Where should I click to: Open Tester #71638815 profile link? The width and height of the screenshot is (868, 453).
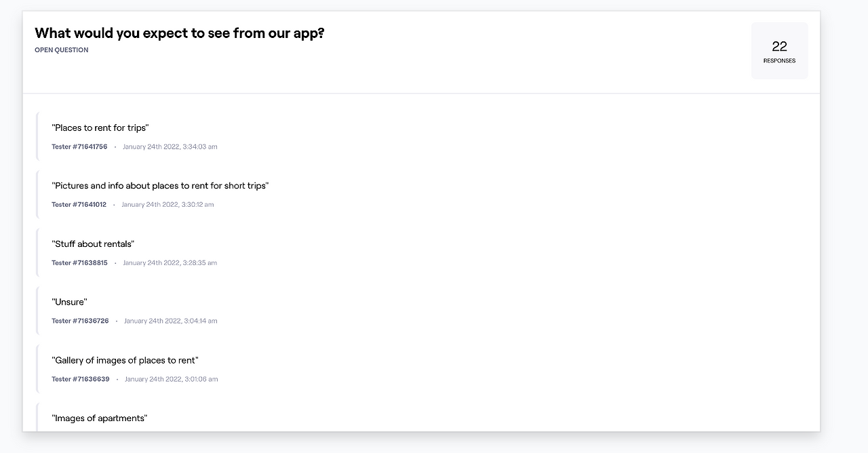tap(79, 263)
